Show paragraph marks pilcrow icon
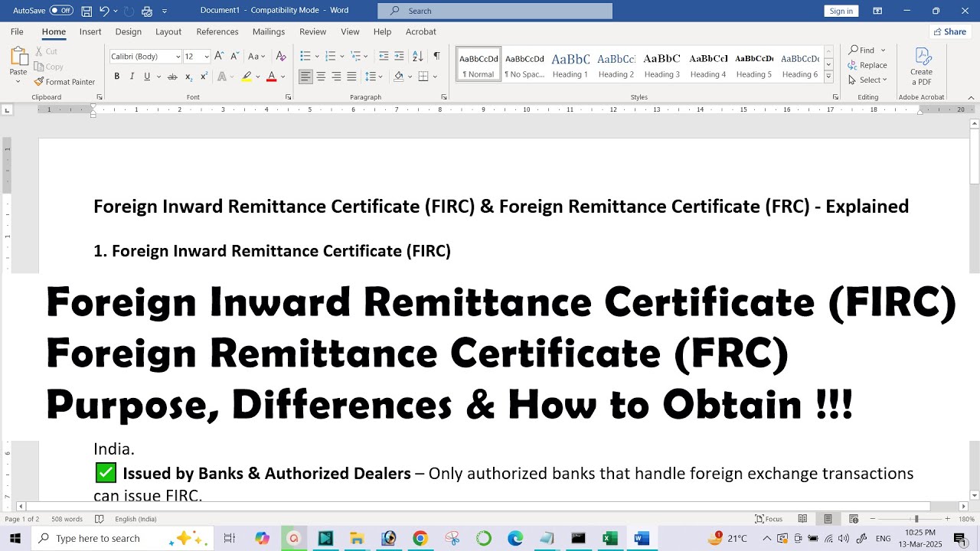The width and height of the screenshot is (980, 551). pos(436,56)
